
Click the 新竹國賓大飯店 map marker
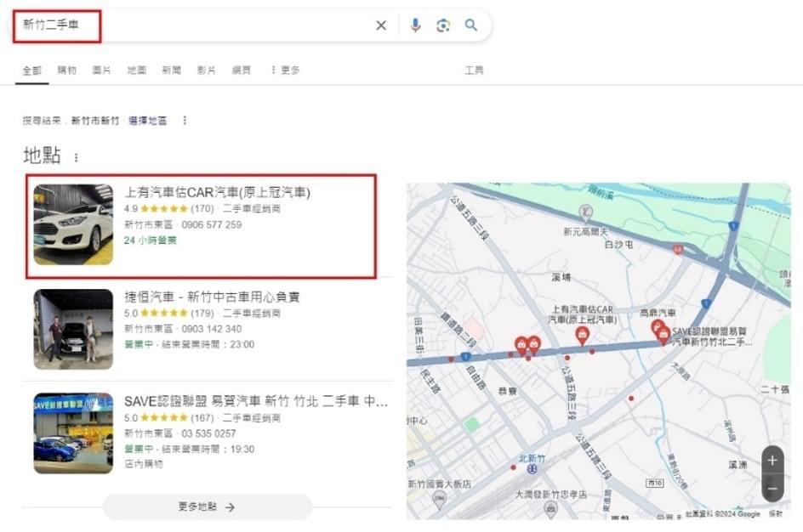pyautogui.click(x=439, y=498)
